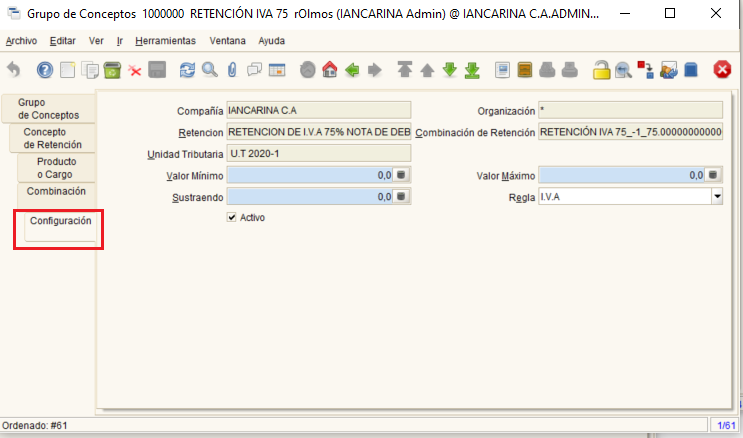Go to previous record with grey up arrow

[x=427, y=71]
